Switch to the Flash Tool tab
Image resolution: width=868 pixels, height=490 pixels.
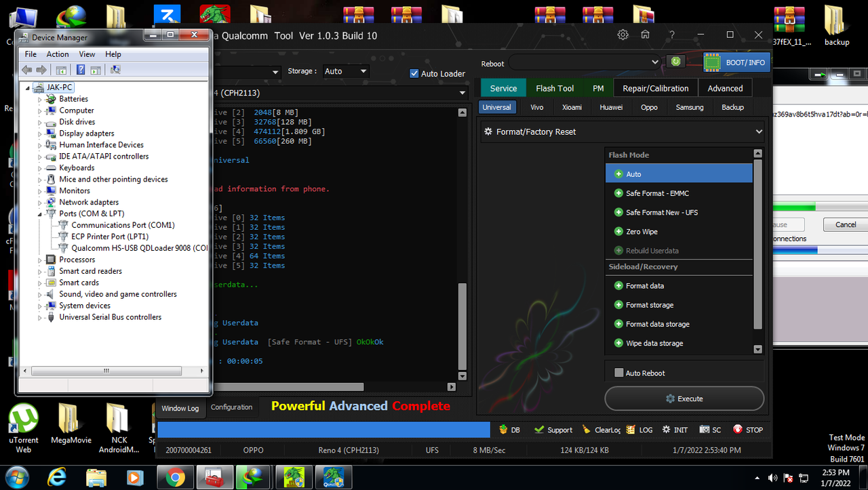coord(555,88)
